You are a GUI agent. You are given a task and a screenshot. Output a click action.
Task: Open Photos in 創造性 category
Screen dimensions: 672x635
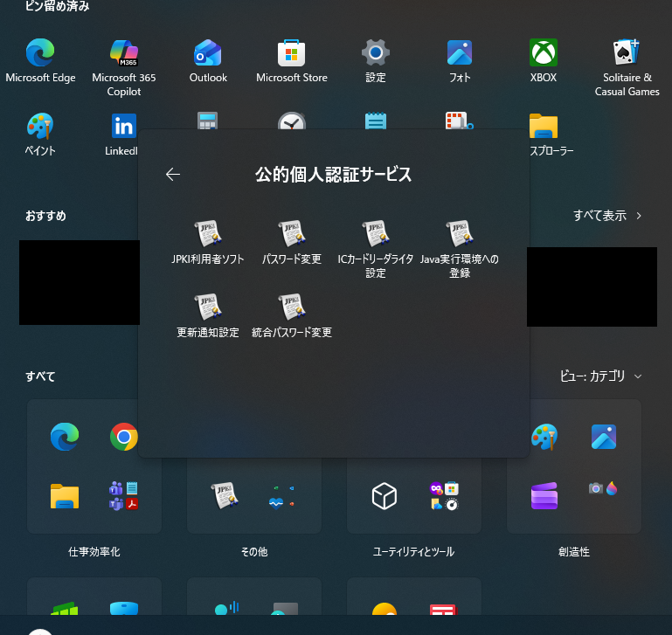604,437
